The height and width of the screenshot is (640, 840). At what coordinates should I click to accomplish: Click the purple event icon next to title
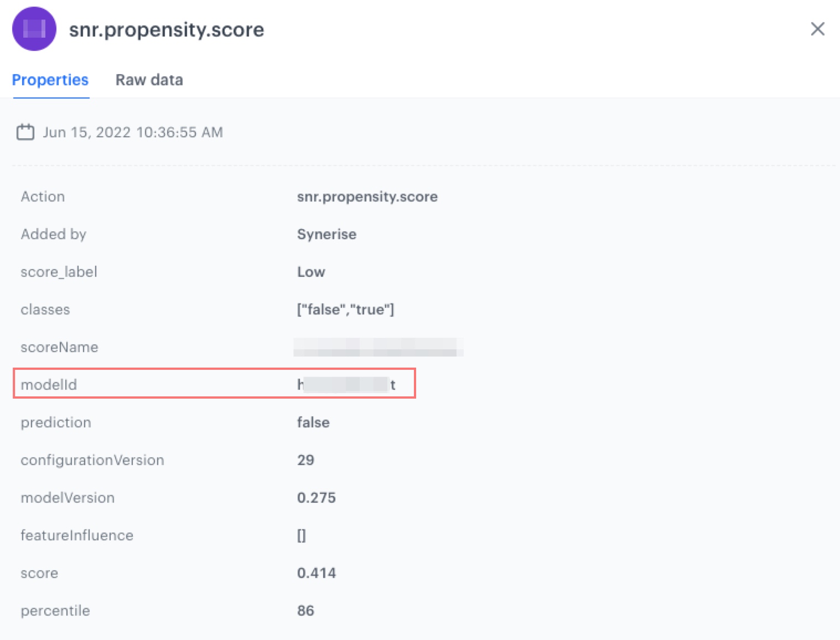(34, 29)
